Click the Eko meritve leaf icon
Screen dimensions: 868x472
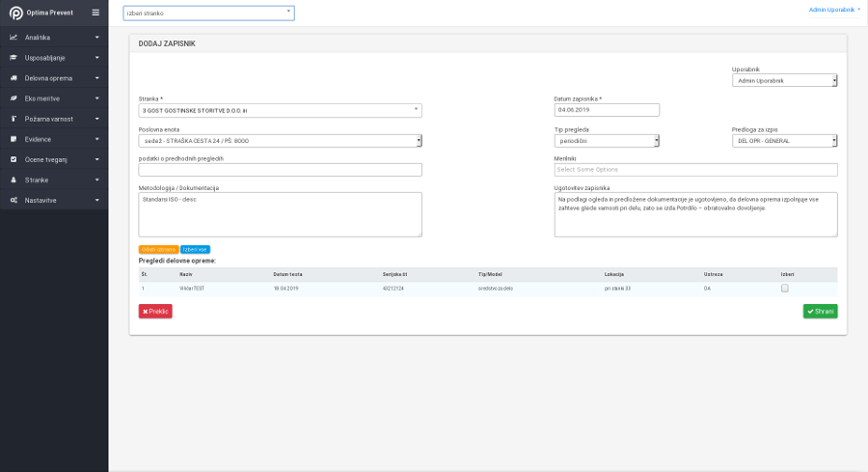(14, 98)
